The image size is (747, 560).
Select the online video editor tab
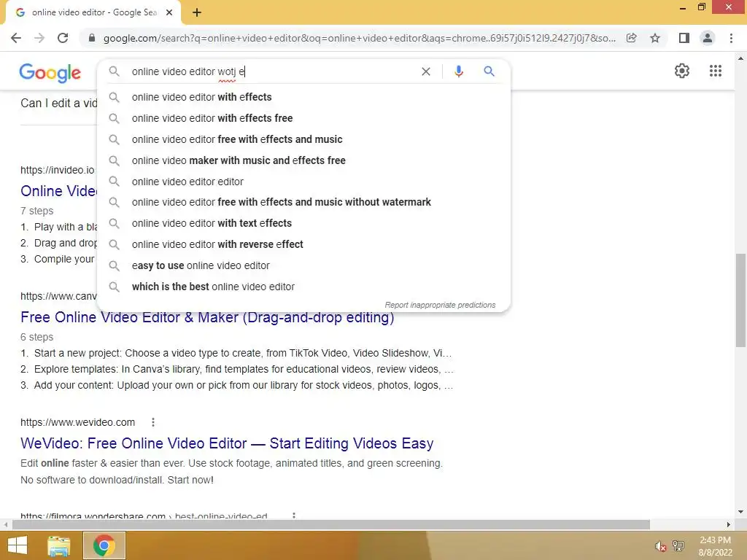(93, 13)
